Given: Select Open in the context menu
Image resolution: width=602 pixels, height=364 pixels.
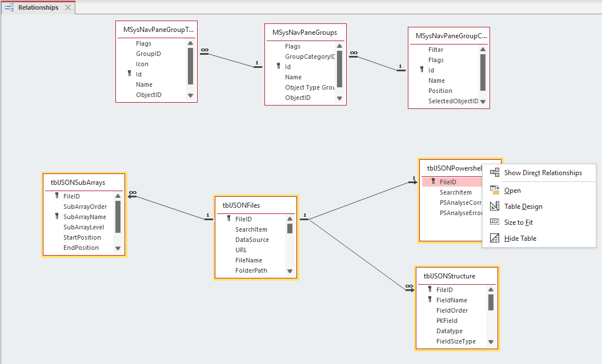Looking at the screenshot, I should 539,191.
